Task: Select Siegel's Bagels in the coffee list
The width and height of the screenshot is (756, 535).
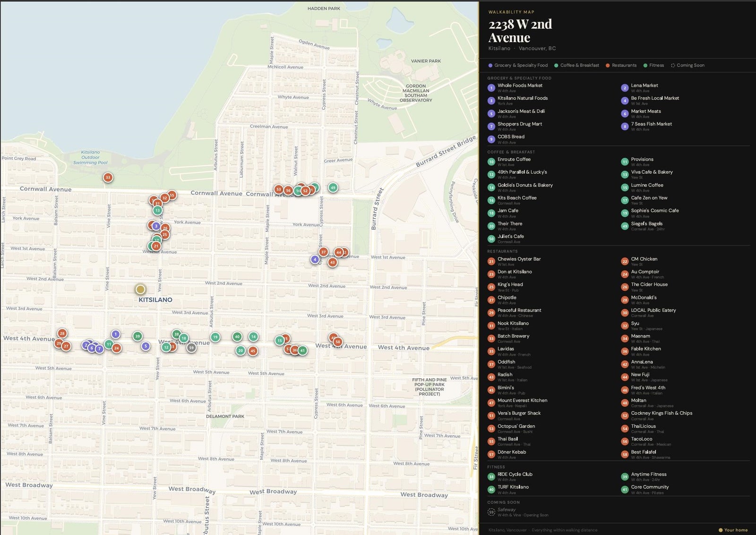Action: point(646,224)
